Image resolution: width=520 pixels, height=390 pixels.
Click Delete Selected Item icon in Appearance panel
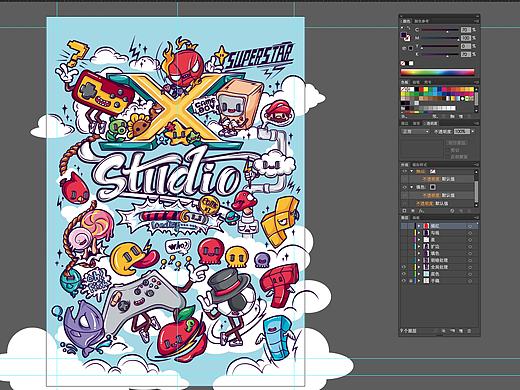[470, 211]
